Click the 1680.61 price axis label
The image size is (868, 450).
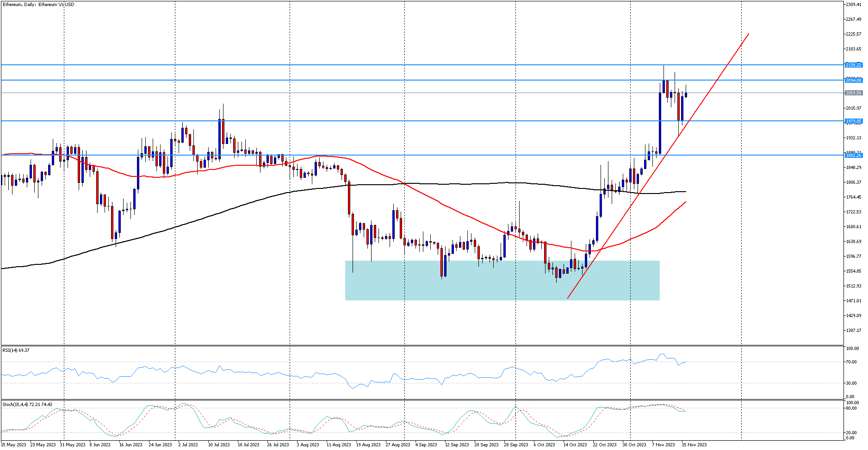(854, 227)
